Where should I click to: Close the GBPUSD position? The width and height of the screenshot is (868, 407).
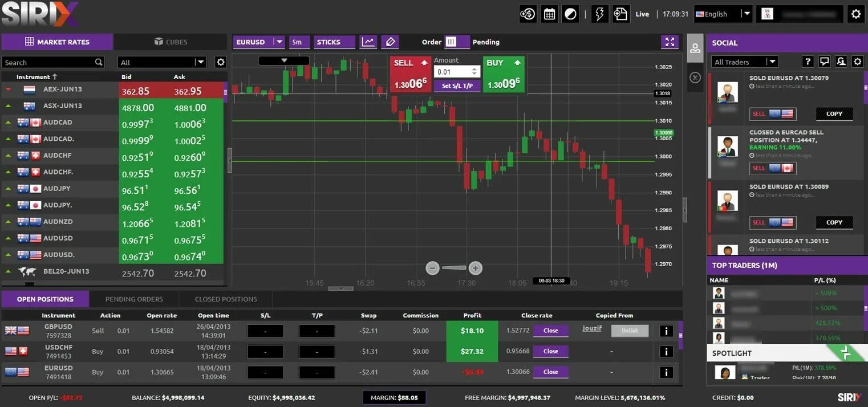coord(551,331)
